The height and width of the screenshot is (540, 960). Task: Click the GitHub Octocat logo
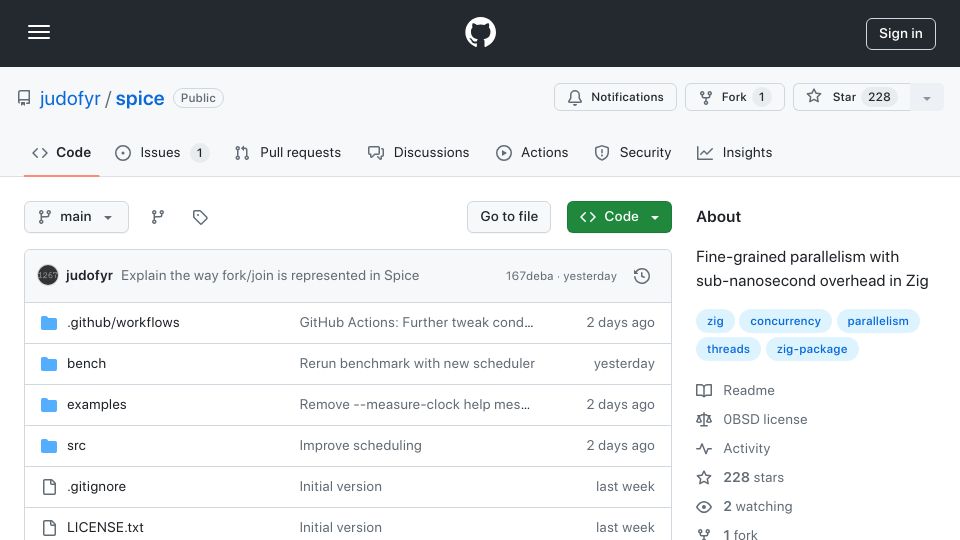pos(480,32)
